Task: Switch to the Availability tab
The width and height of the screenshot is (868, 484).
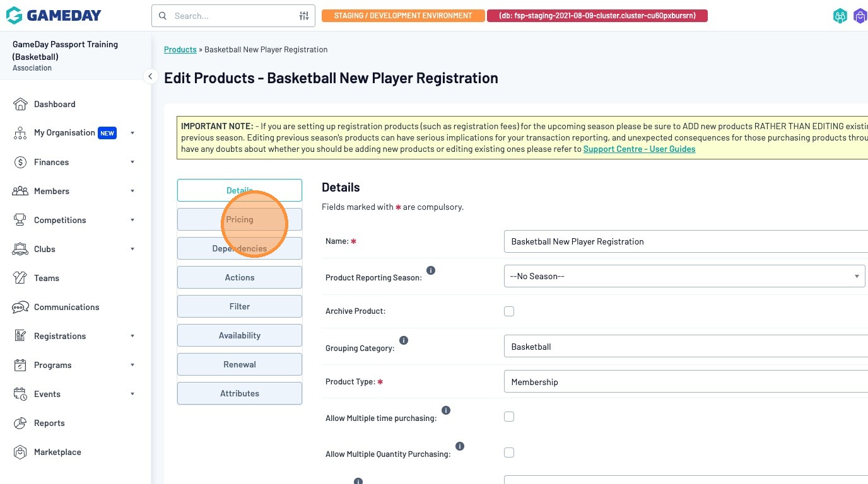Action: click(240, 335)
